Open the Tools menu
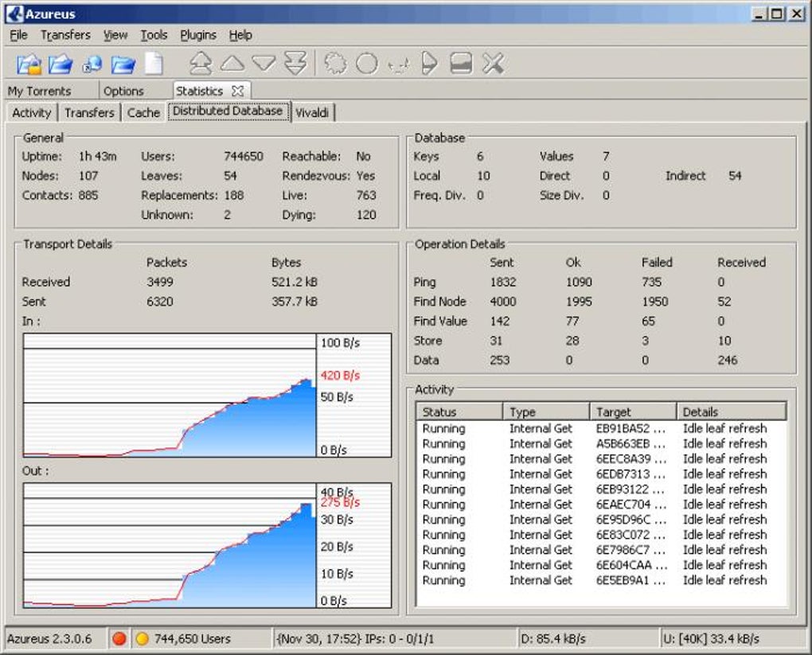The image size is (812, 655). coord(154,35)
